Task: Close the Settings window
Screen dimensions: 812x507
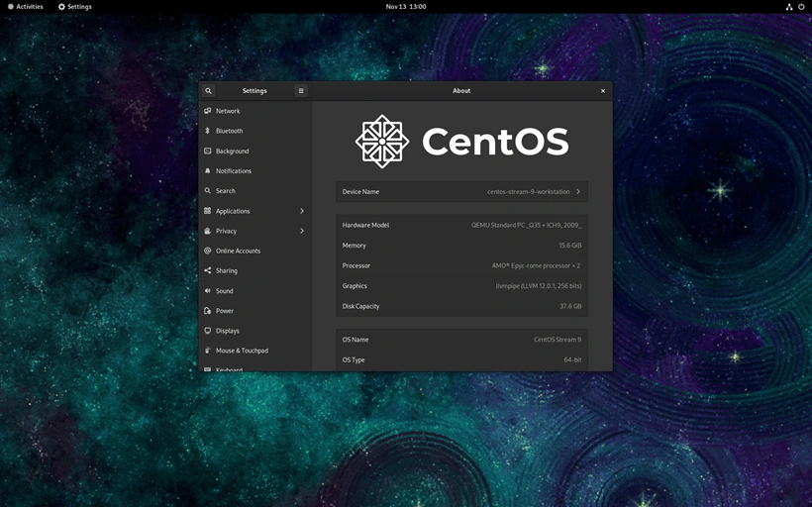Action: (603, 91)
